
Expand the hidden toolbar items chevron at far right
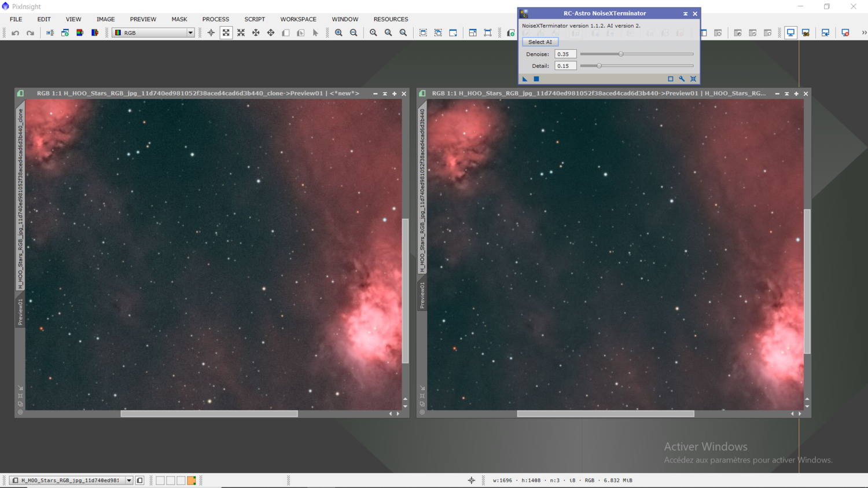(x=864, y=33)
